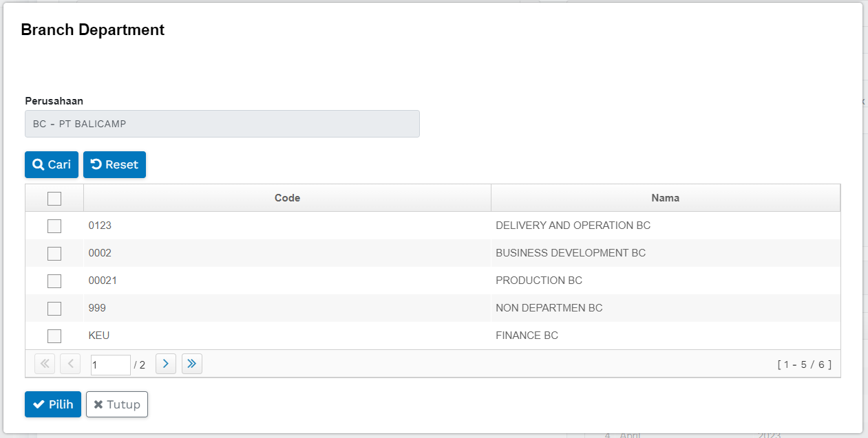This screenshot has width=868, height=438.
Task: Sort by the Code column header
Action: pyautogui.click(x=287, y=198)
